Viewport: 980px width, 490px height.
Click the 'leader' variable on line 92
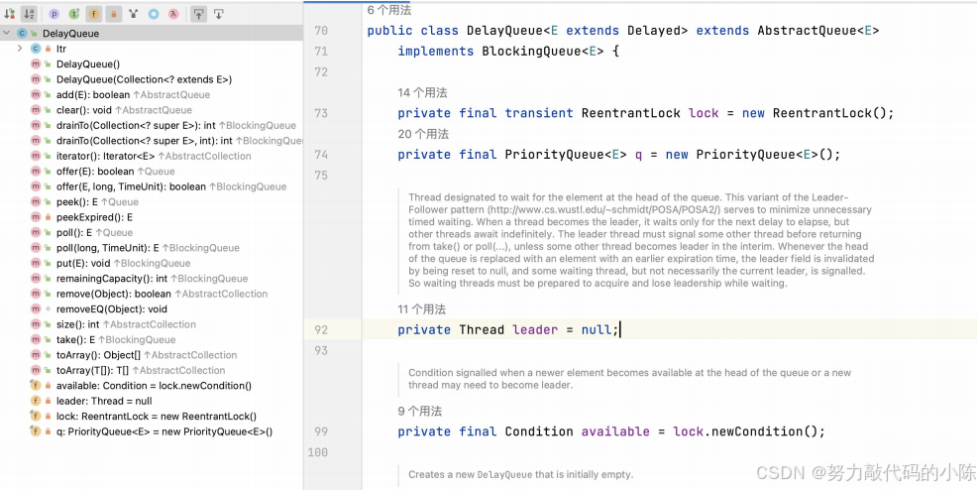coord(535,329)
